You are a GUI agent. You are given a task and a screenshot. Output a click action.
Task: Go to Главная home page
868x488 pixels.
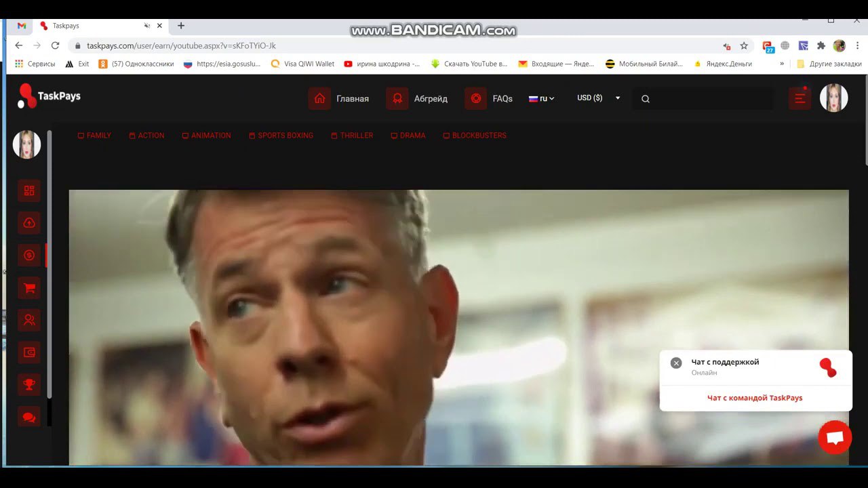pyautogui.click(x=339, y=98)
